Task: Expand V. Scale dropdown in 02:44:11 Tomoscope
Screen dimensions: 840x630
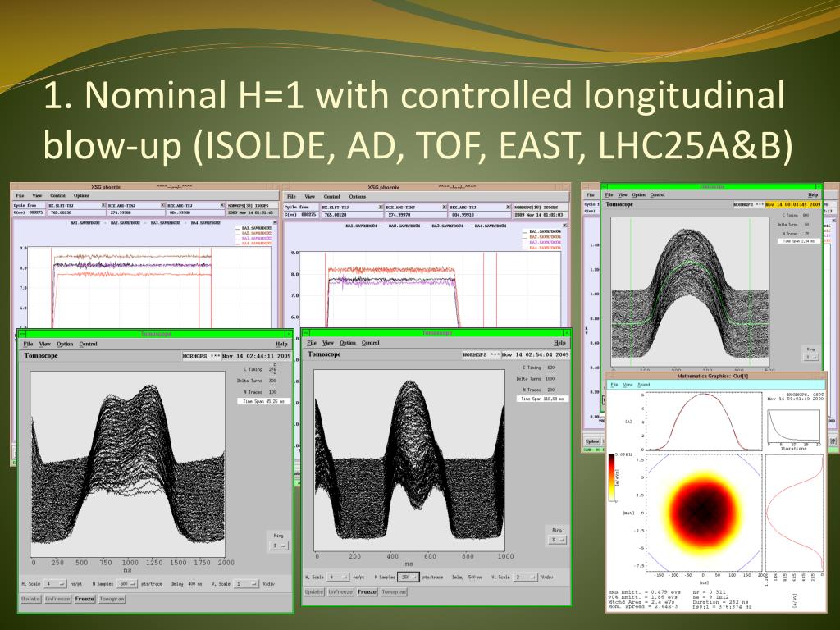Action: 246,583
